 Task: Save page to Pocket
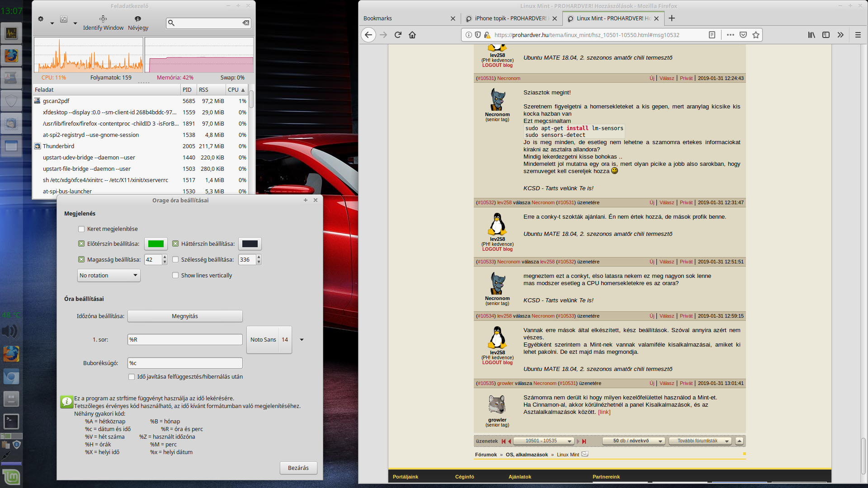coord(743,35)
